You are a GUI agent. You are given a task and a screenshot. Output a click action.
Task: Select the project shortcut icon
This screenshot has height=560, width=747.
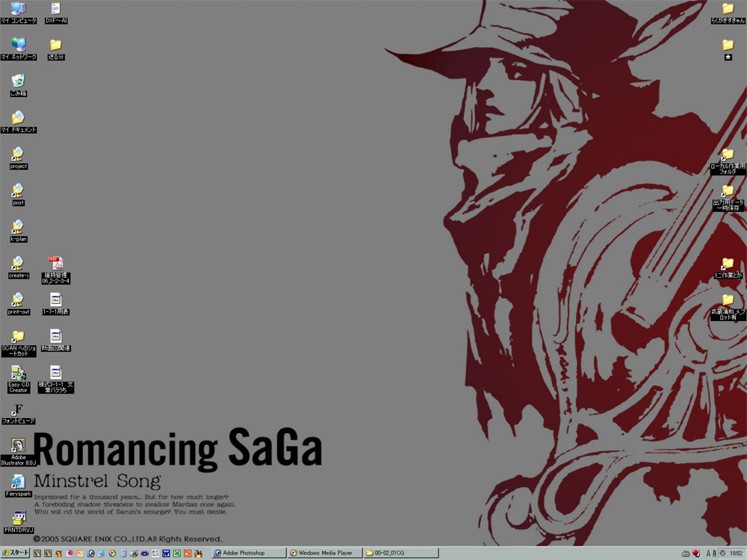[18, 158]
